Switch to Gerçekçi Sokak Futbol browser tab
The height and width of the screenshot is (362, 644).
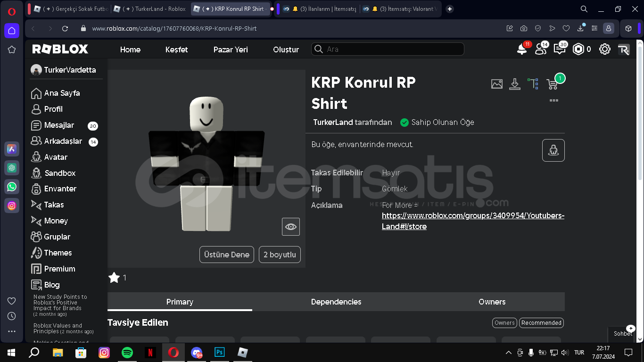[x=70, y=8]
